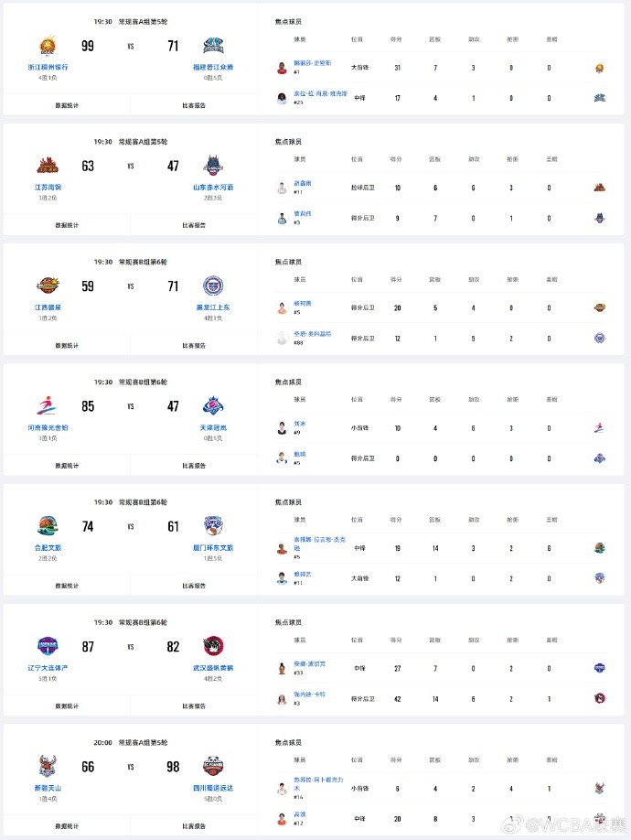Open the 四川蜀道远达 team name link
The image size is (631, 840).
[213, 788]
